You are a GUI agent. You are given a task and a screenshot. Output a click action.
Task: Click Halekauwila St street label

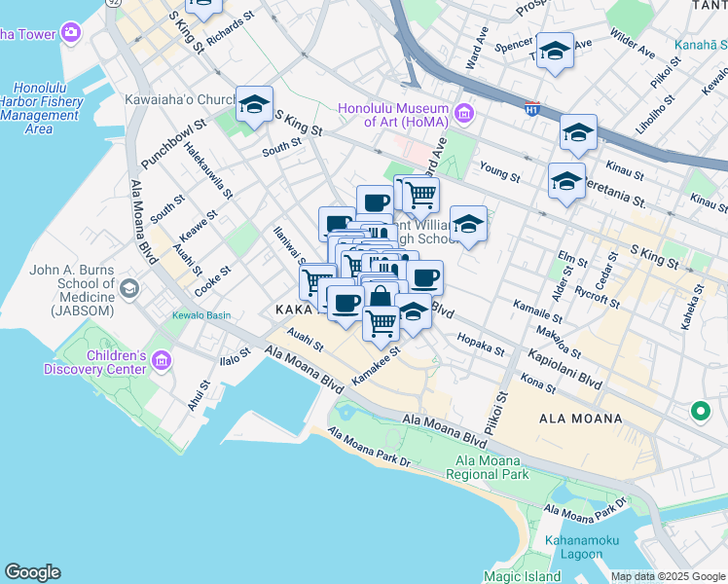208,170
